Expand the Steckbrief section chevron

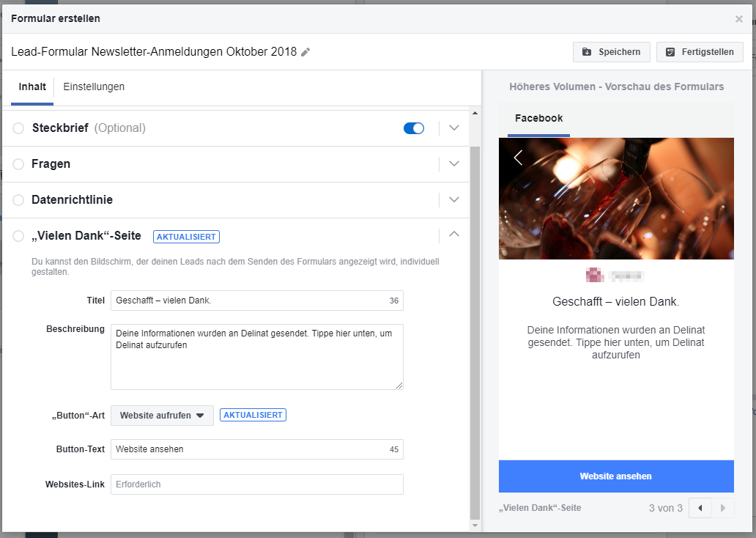[x=453, y=128]
